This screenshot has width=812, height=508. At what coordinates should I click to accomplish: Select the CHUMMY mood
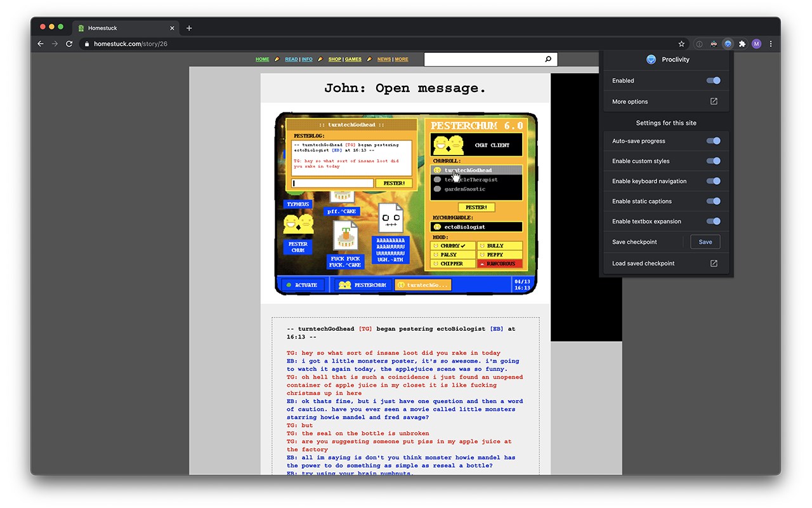(x=454, y=246)
